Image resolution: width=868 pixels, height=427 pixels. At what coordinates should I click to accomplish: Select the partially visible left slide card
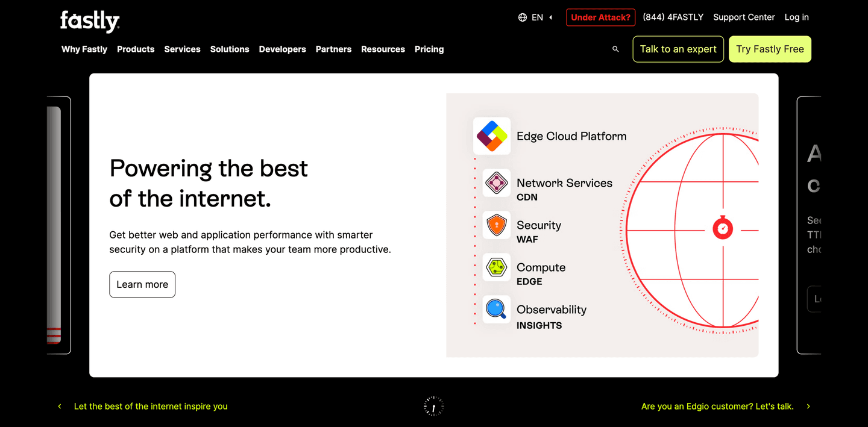[59, 225]
